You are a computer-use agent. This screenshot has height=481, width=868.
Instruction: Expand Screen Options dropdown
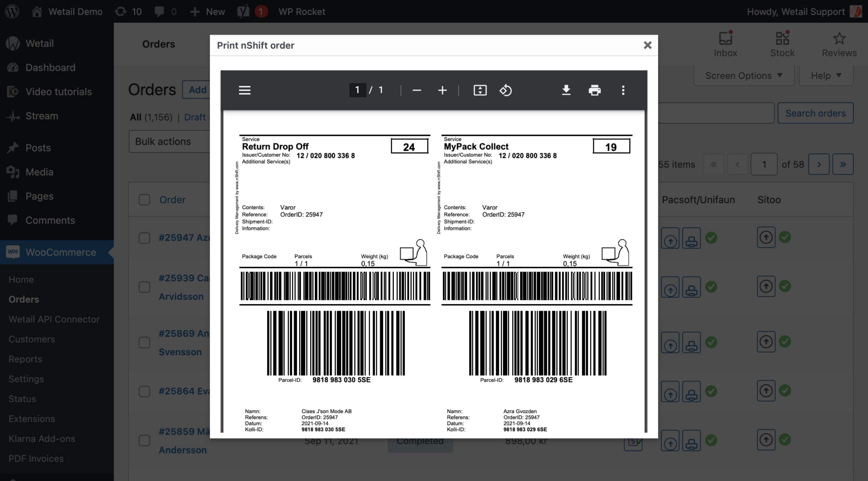coord(743,76)
